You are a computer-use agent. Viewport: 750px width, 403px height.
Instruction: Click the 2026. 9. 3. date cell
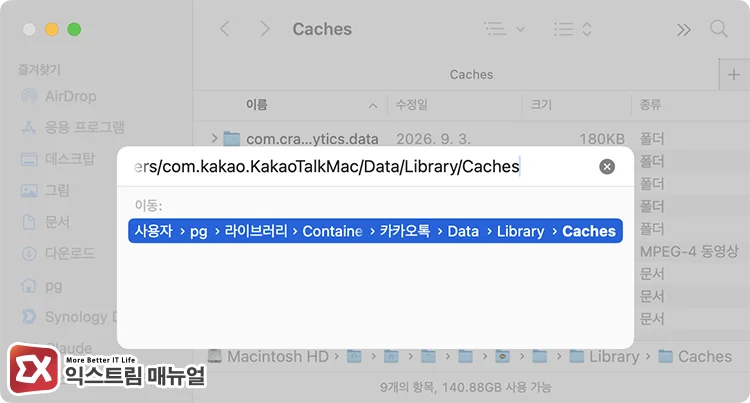click(x=433, y=139)
